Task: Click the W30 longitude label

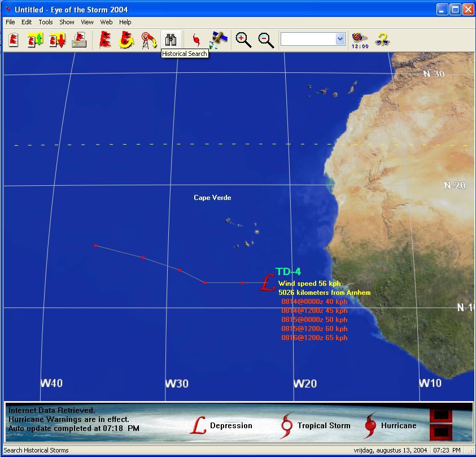Action: pos(177,384)
